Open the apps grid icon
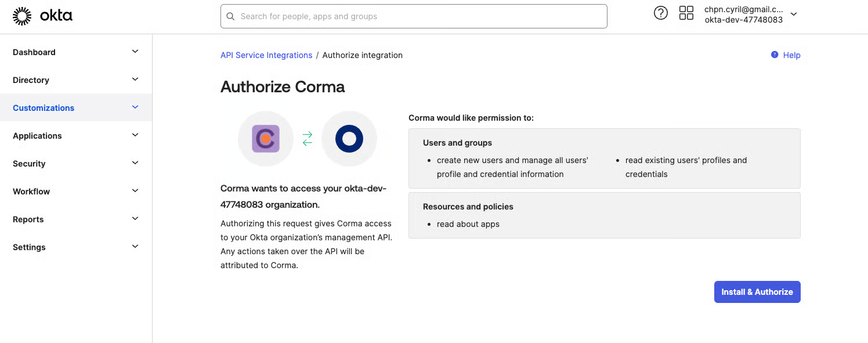 [x=686, y=13]
